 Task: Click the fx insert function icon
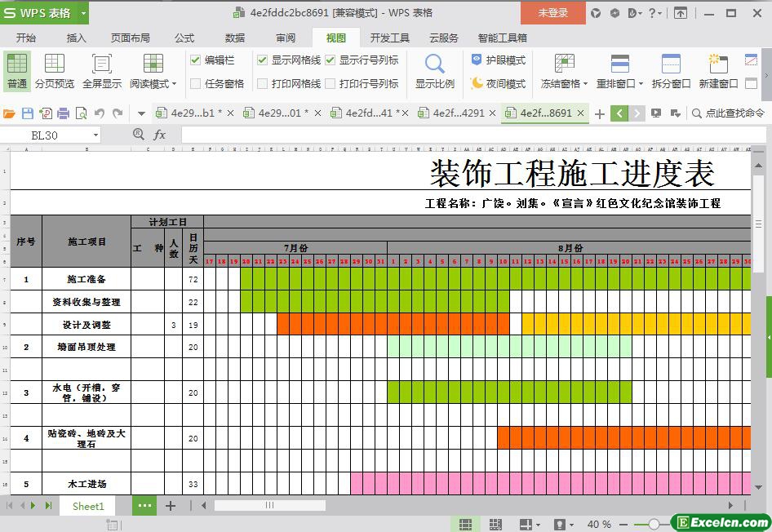click(160, 135)
